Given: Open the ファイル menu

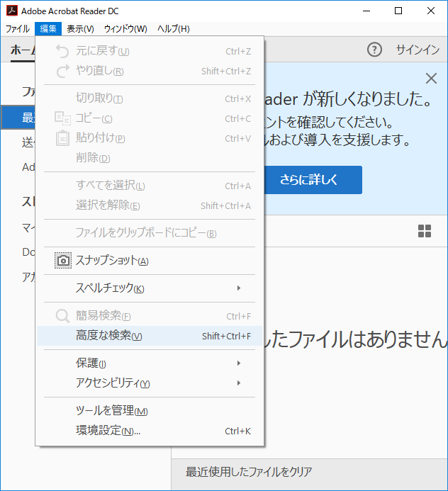Looking at the screenshot, I should click(x=18, y=29).
